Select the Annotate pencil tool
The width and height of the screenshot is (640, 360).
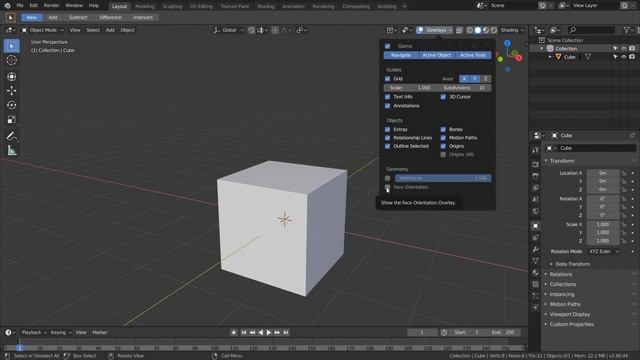pos(11,136)
